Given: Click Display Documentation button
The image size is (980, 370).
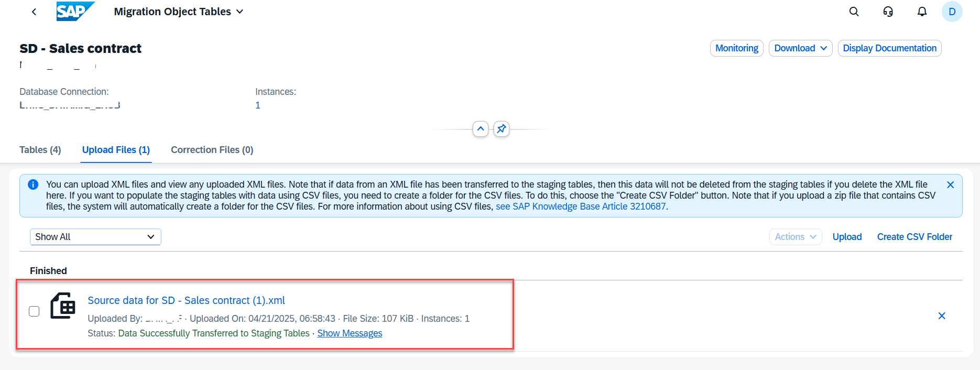Looking at the screenshot, I should (890, 48).
